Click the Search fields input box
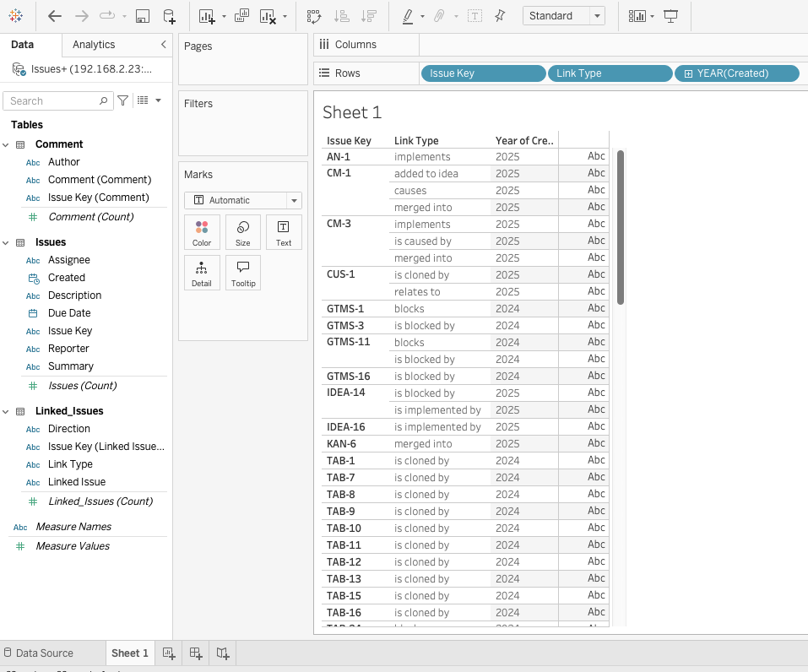 (57, 100)
